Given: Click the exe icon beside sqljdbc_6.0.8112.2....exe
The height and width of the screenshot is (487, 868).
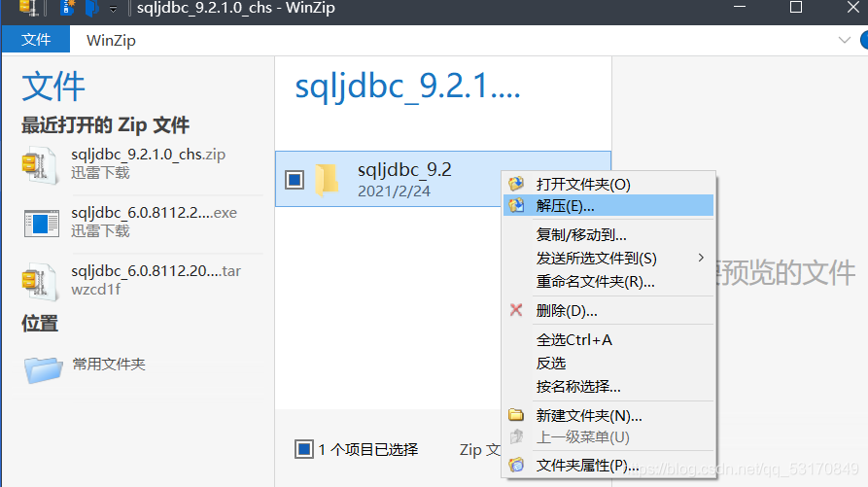Looking at the screenshot, I should click(42, 224).
